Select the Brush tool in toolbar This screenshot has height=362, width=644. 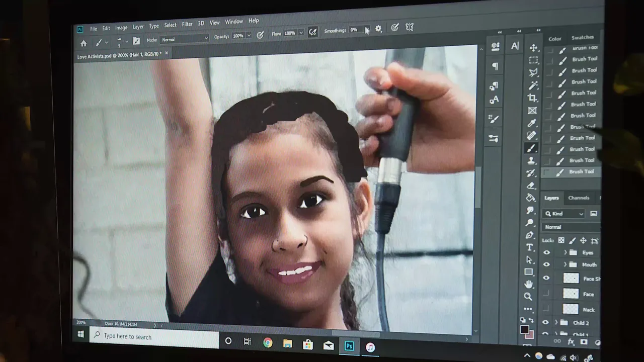pyautogui.click(x=531, y=148)
